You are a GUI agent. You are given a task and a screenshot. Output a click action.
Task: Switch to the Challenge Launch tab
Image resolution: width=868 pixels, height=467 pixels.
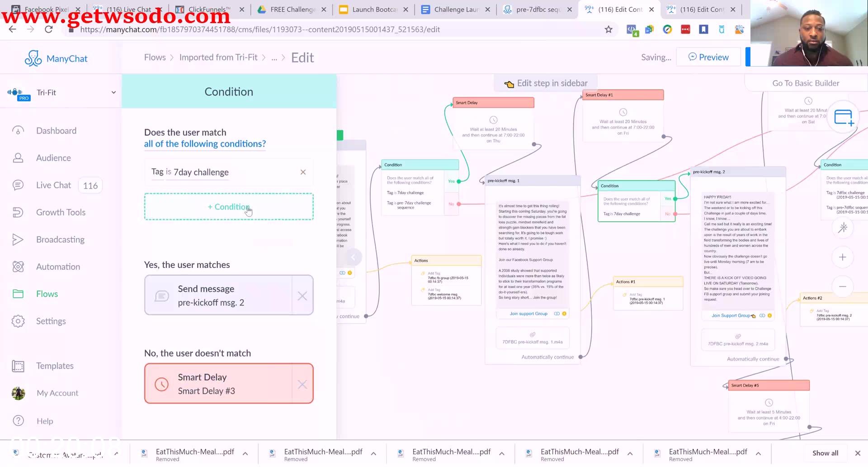456,9
